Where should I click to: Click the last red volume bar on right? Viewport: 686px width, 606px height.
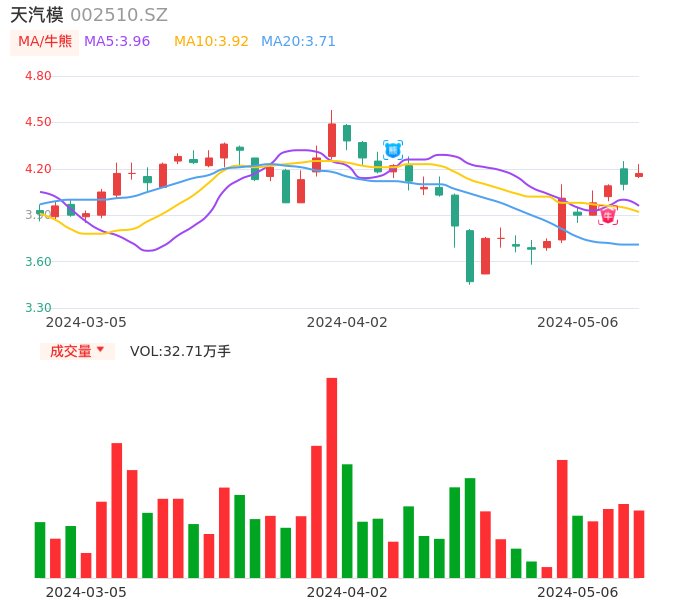click(x=639, y=544)
